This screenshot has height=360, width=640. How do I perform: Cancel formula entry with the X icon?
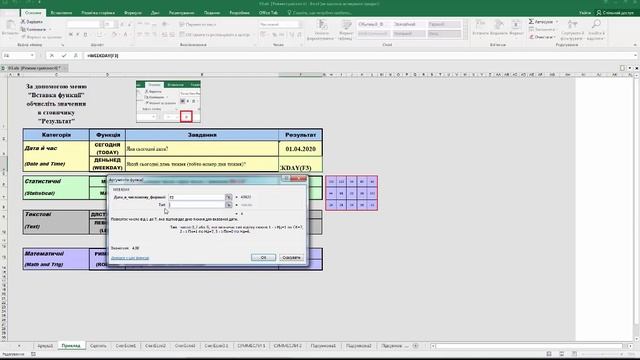coord(52,56)
